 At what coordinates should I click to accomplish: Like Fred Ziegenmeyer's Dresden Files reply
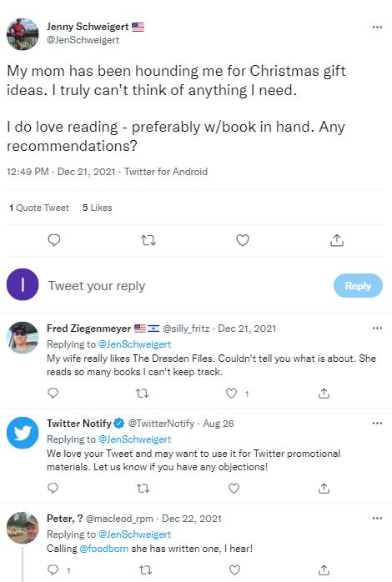232,393
